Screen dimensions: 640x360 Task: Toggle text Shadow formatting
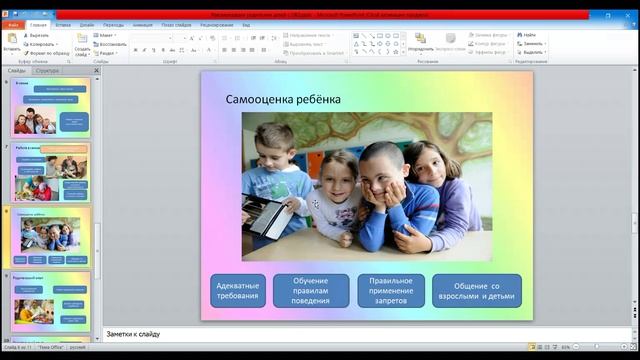tap(163, 50)
